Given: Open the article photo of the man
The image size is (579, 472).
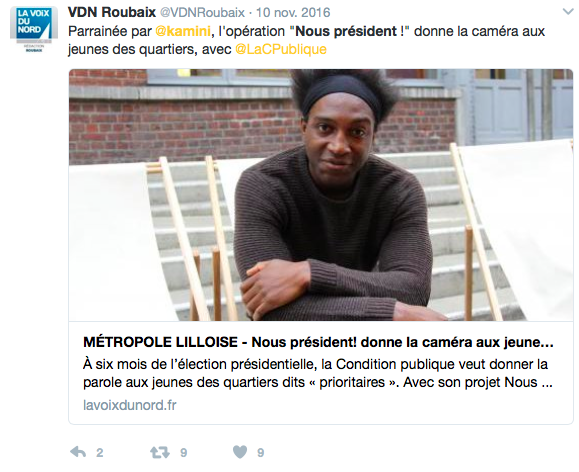Looking at the screenshot, I should 321,195.
